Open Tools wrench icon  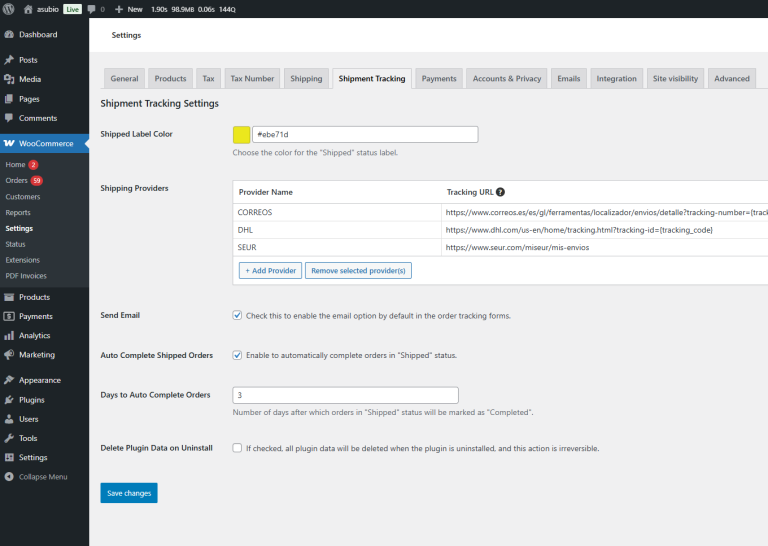(x=9, y=438)
